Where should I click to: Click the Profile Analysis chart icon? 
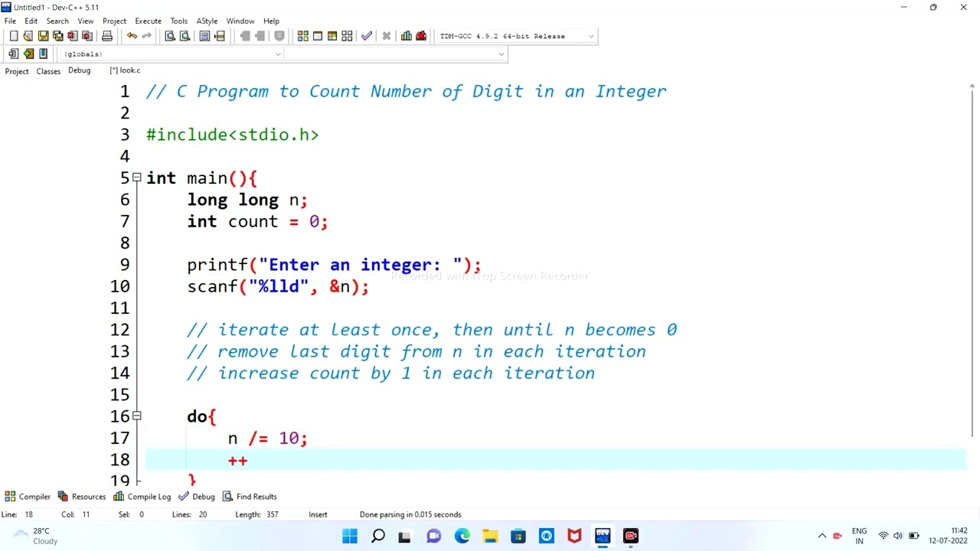pyautogui.click(x=407, y=36)
